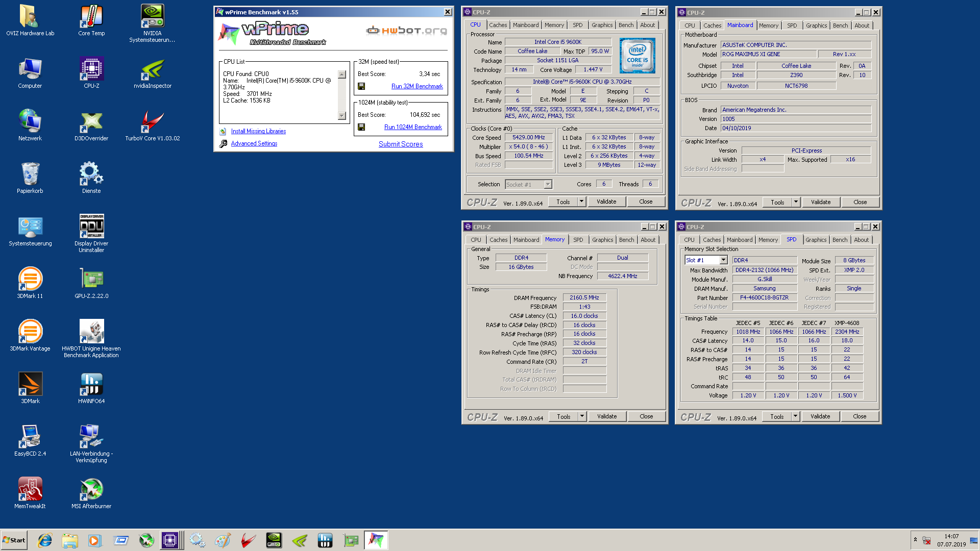Image resolution: width=980 pixels, height=551 pixels.
Task: Expand Tools dropdown arrow in SPD window
Action: pyautogui.click(x=795, y=416)
